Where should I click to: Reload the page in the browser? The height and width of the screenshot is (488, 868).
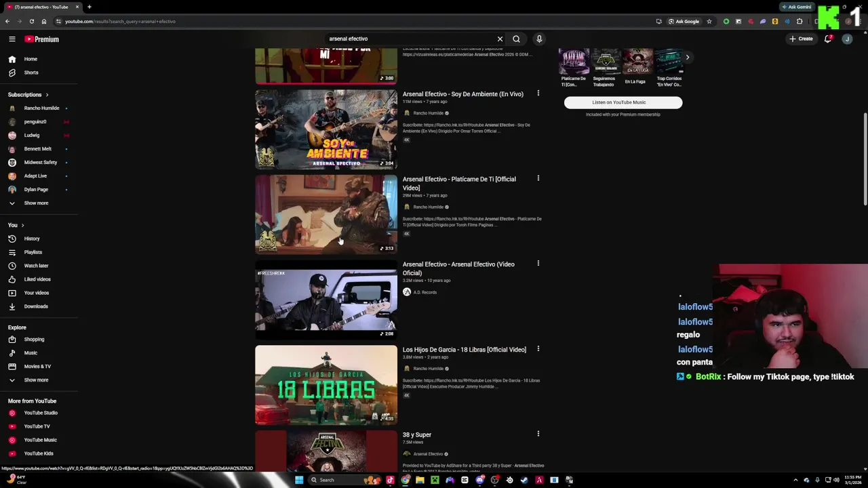point(31,21)
